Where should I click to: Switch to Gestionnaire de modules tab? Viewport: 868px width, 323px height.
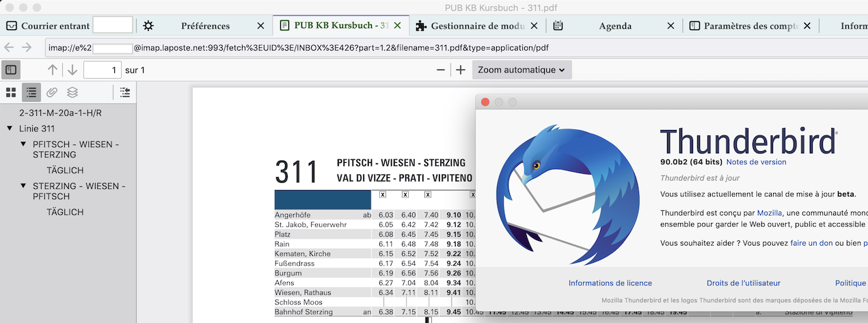[477, 26]
